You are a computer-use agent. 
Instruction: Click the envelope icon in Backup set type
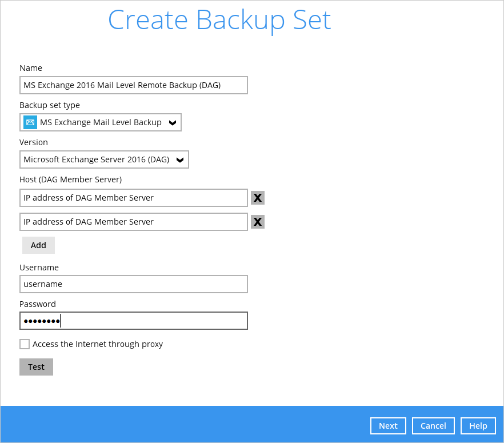30,122
